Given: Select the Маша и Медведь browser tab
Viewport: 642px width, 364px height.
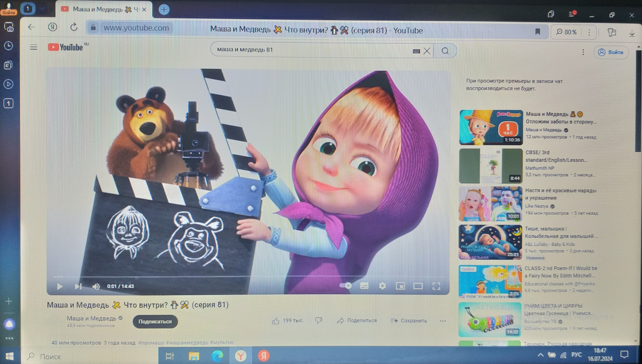Looking at the screenshot, I should (103, 10).
